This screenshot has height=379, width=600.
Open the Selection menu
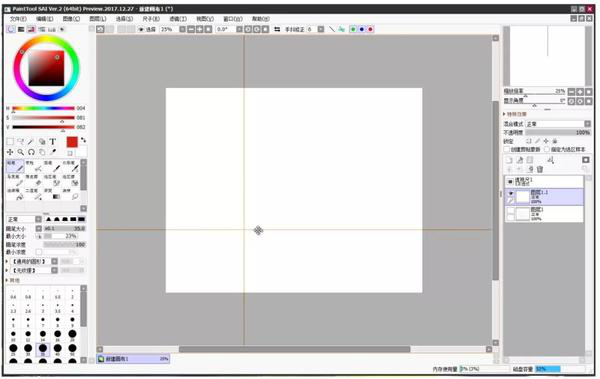click(124, 19)
